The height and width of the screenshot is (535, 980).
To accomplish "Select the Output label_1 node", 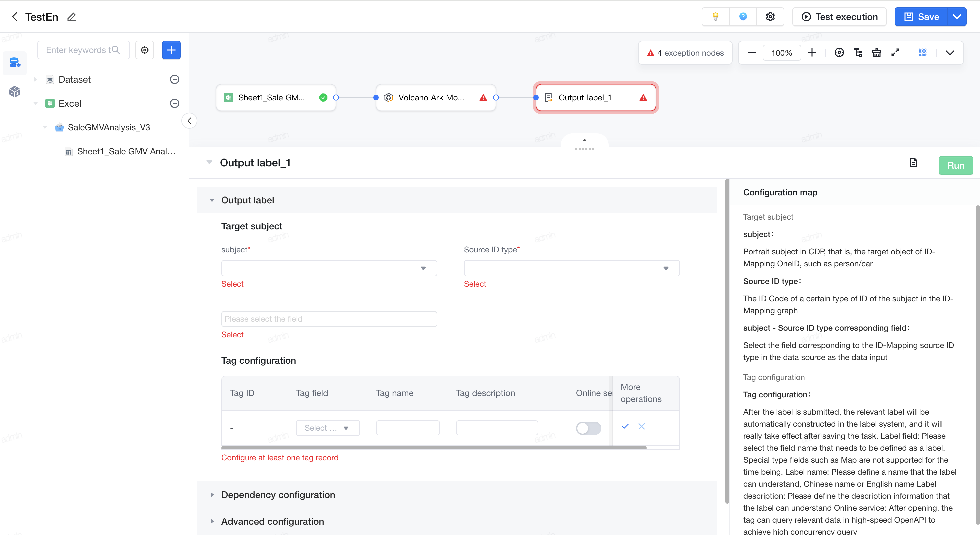I will point(595,97).
